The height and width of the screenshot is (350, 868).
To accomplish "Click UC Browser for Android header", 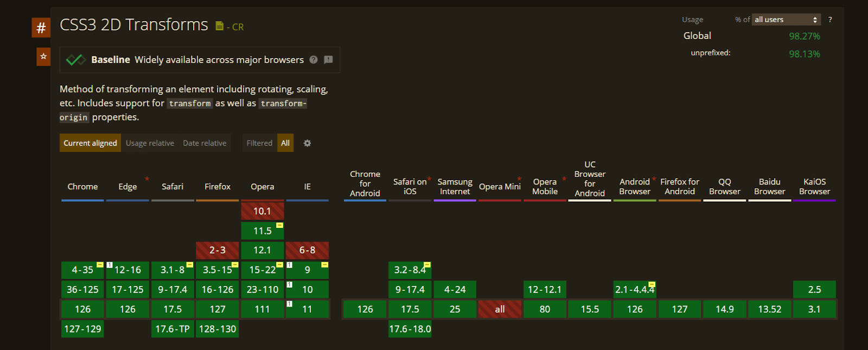I will tap(590, 179).
